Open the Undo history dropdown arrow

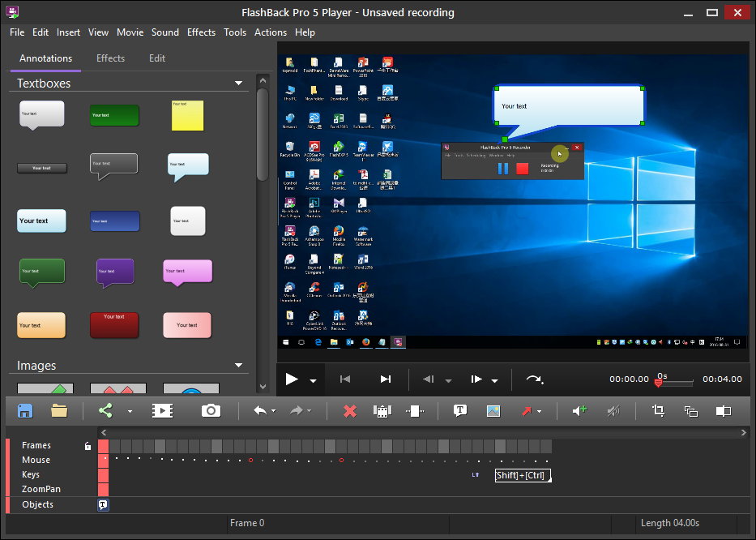273,412
